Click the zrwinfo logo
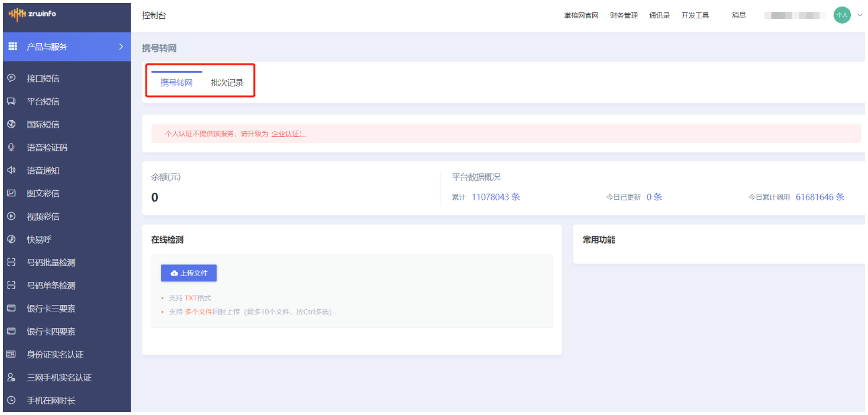The image size is (868, 415). (x=33, y=14)
